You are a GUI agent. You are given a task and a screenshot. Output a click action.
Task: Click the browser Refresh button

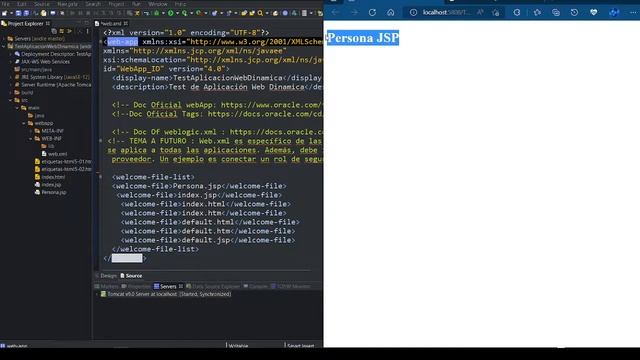coord(372,12)
